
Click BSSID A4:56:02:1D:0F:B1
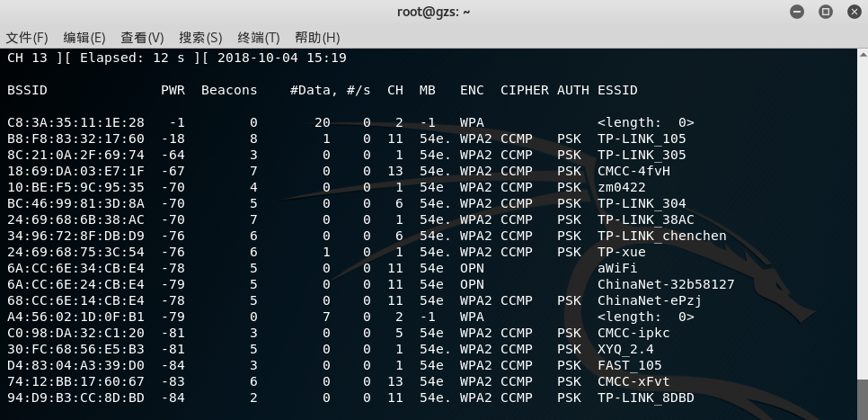75,317
